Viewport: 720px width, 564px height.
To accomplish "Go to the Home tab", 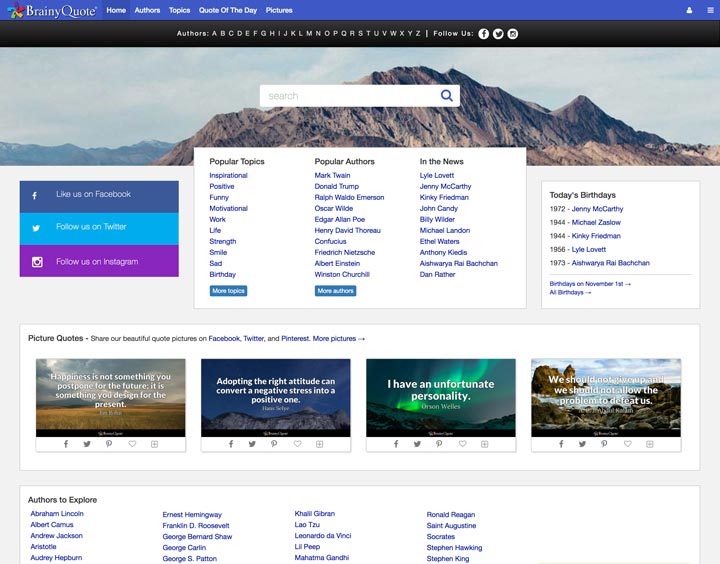I will pyautogui.click(x=116, y=10).
